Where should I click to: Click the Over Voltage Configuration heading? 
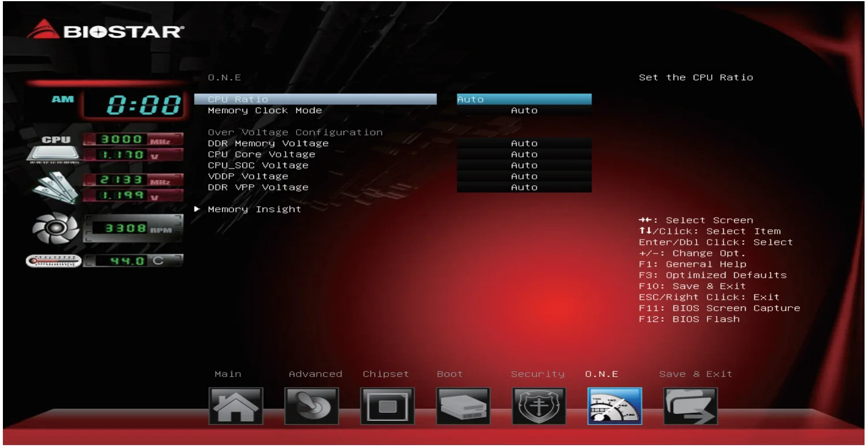click(295, 132)
